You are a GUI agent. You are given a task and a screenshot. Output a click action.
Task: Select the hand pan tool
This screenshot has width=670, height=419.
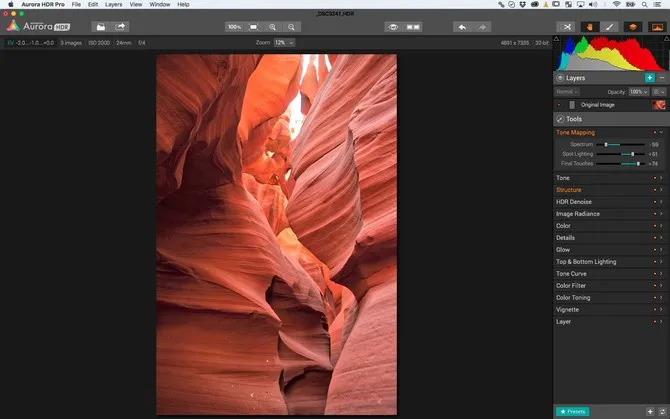pyautogui.click(x=589, y=27)
